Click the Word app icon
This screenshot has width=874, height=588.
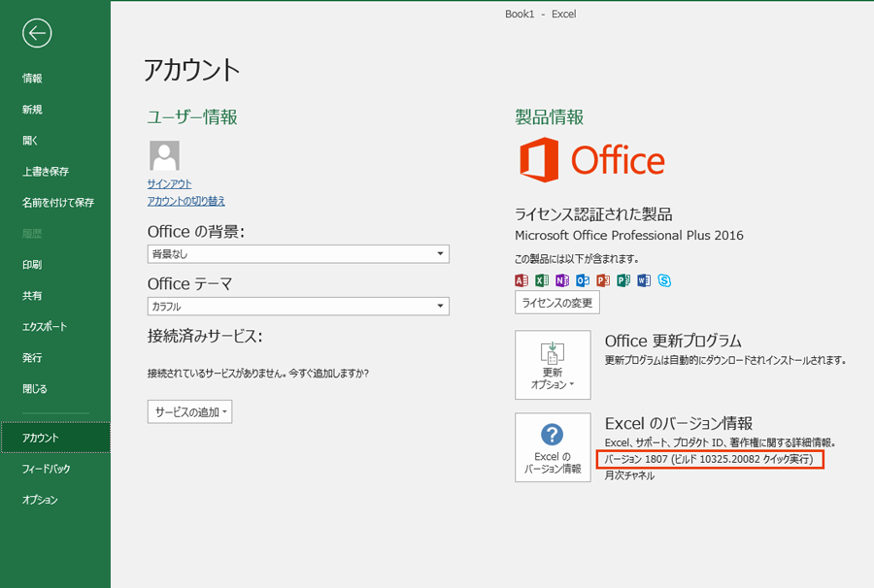(x=644, y=280)
